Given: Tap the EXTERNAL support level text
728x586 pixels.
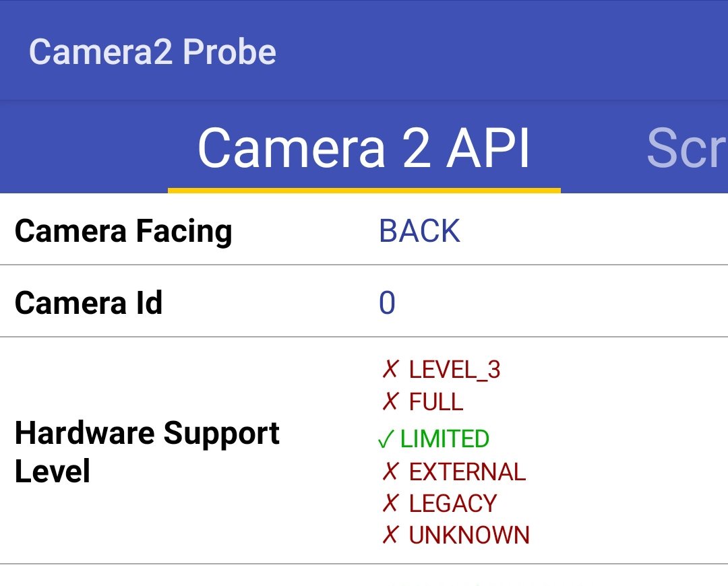Looking at the screenshot, I should pyautogui.click(x=467, y=471).
